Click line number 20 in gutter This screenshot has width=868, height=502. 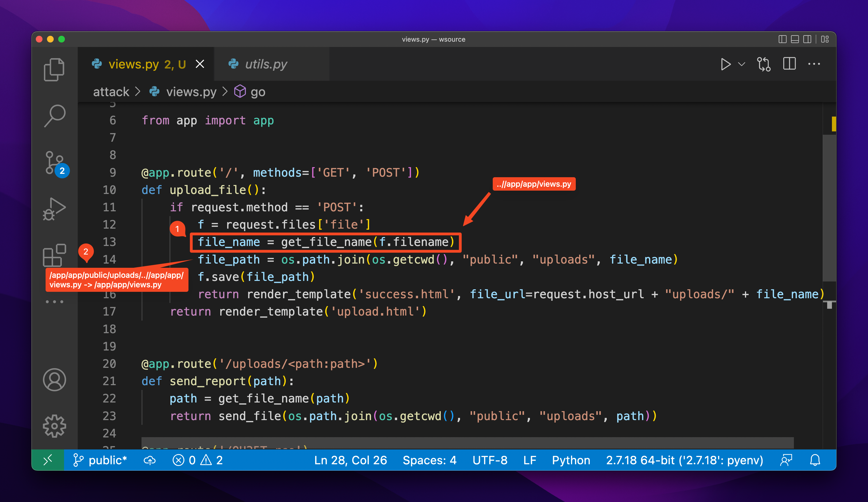point(110,364)
